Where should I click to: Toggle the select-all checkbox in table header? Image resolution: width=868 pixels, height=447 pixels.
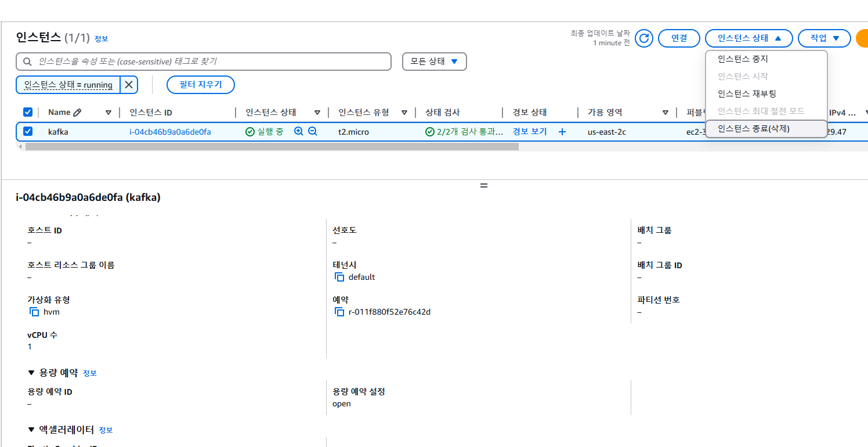point(28,113)
